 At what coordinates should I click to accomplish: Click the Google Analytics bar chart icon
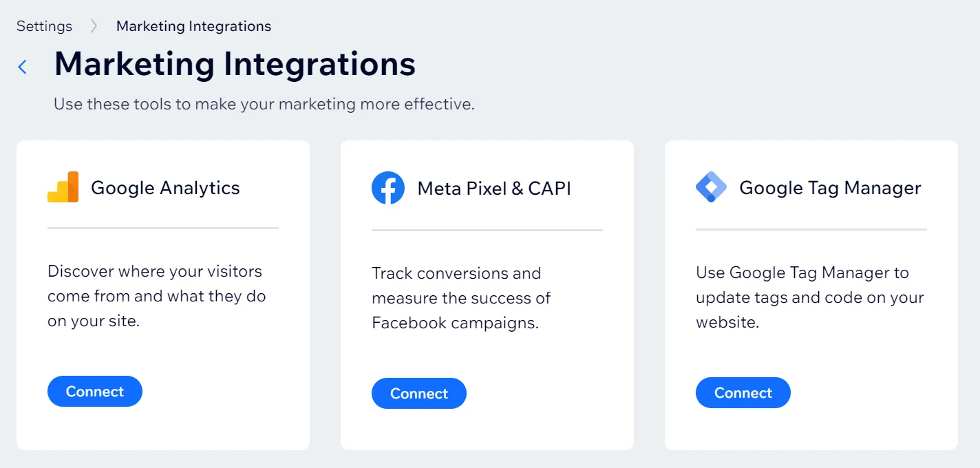[63, 187]
